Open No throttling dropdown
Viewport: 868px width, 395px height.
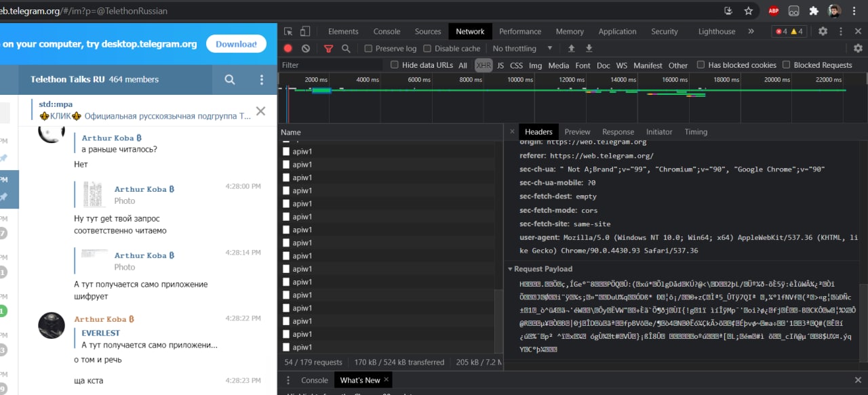tap(522, 49)
